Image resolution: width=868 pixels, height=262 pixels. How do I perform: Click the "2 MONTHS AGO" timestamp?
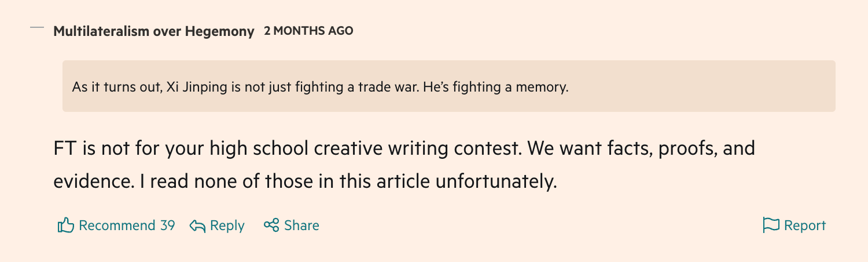[308, 31]
